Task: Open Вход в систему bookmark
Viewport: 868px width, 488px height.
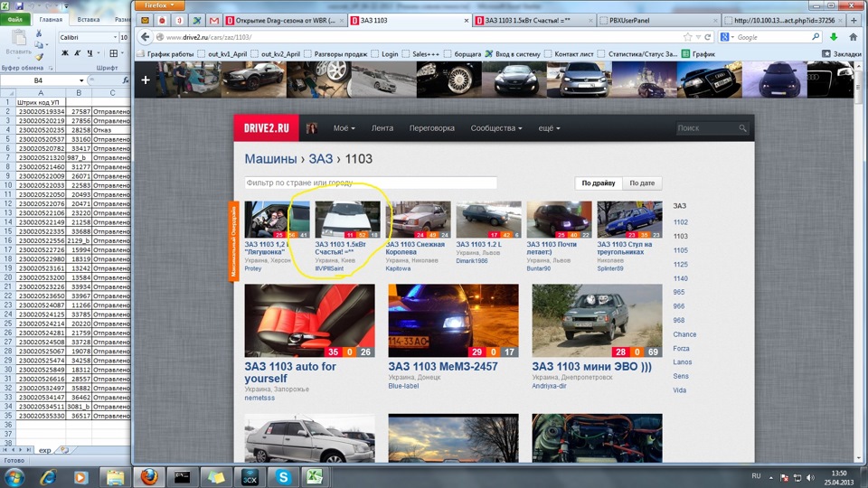Action: pos(513,54)
